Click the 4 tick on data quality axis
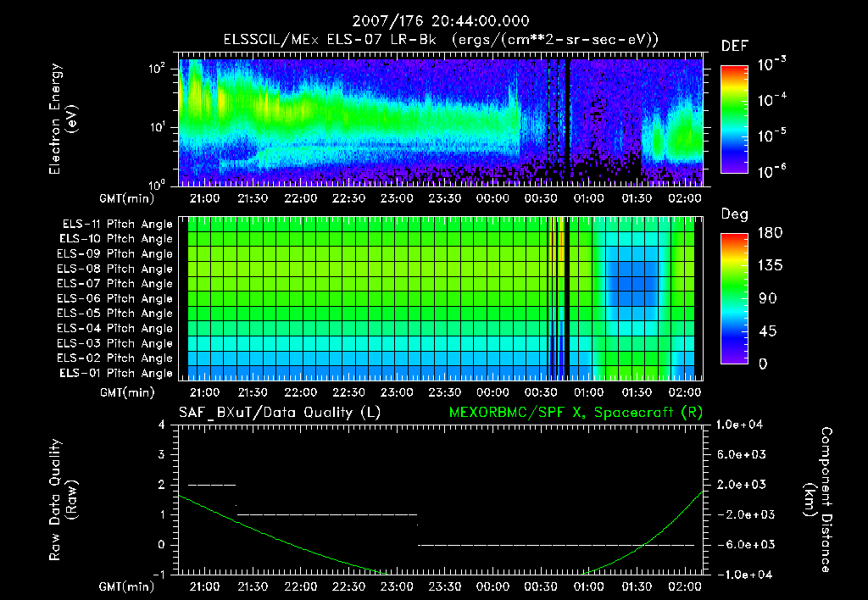The image size is (868, 600). pyautogui.click(x=162, y=425)
